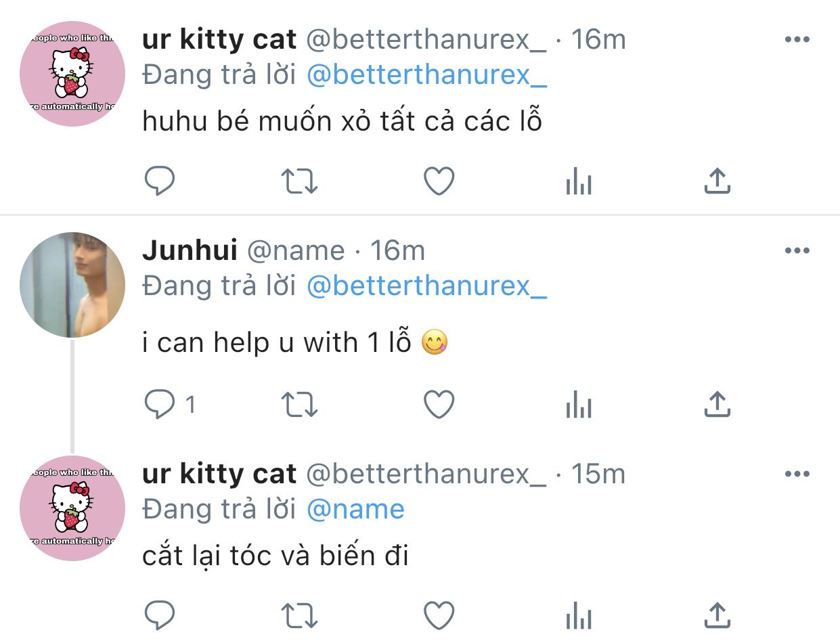840x643 pixels.
Task: Like the first ur kitty cat tweet
Action: click(439, 181)
